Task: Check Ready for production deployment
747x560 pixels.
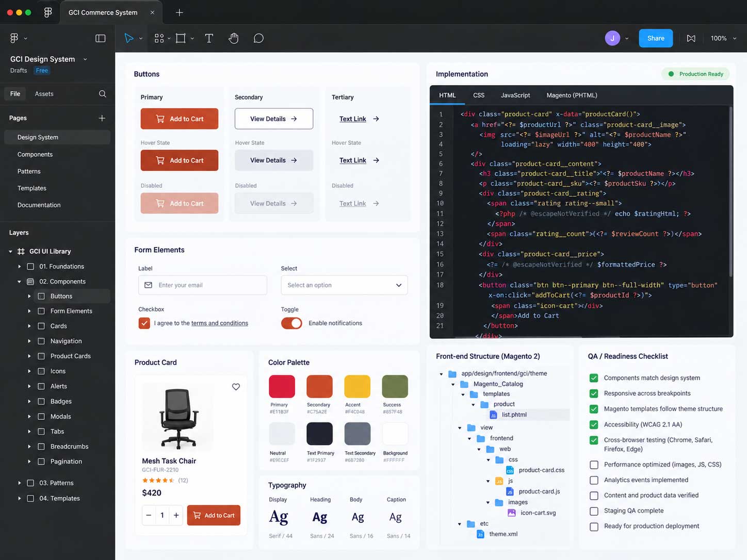Action: pyautogui.click(x=594, y=526)
